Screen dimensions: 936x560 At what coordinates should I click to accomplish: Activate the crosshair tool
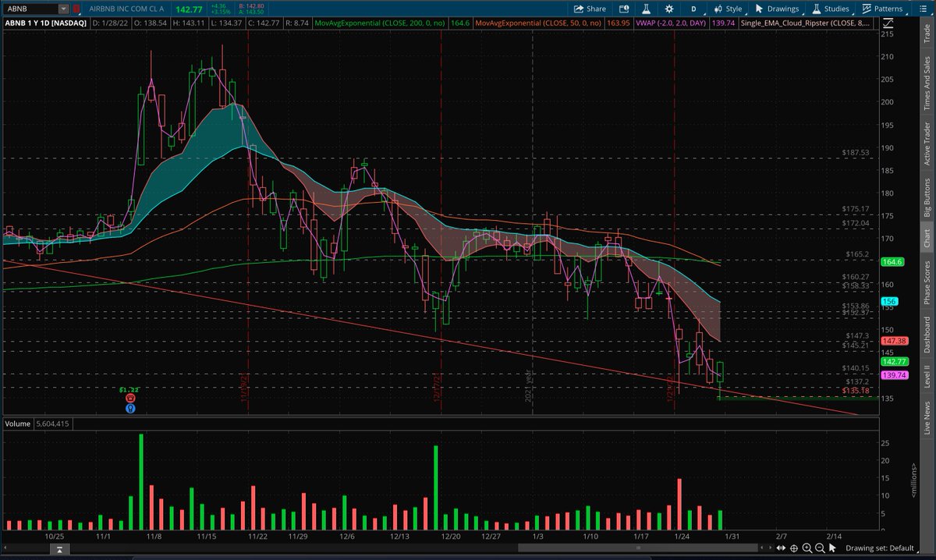pyautogui.click(x=794, y=548)
